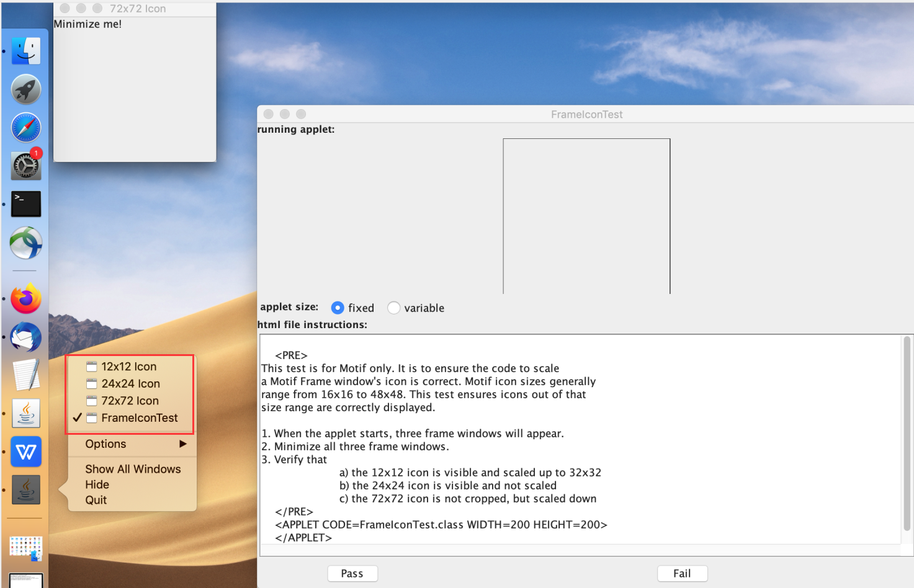Switch to 72x72 Icon window in menu
This screenshot has width=914, height=588.
tap(130, 401)
